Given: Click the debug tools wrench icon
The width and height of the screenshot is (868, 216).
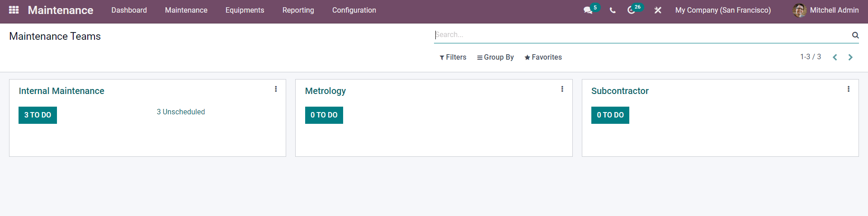Looking at the screenshot, I should click(x=658, y=10).
